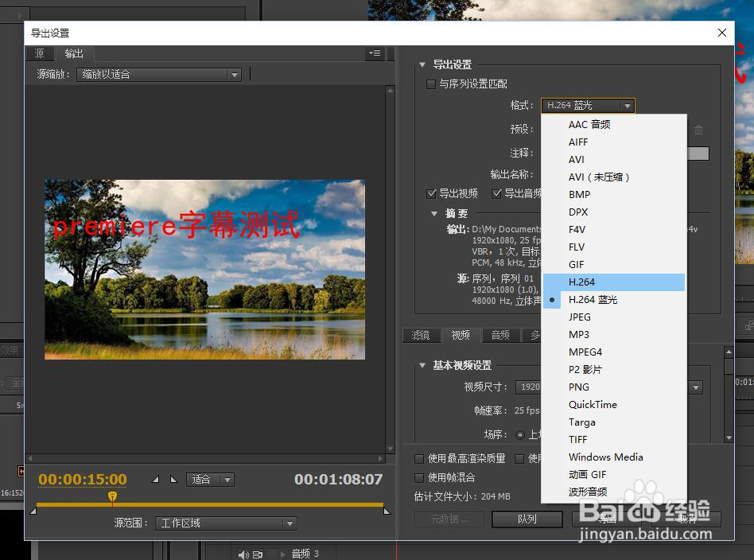Image resolution: width=754 pixels, height=560 pixels.
Task: Choose AIFF format
Action: [x=613, y=142]
